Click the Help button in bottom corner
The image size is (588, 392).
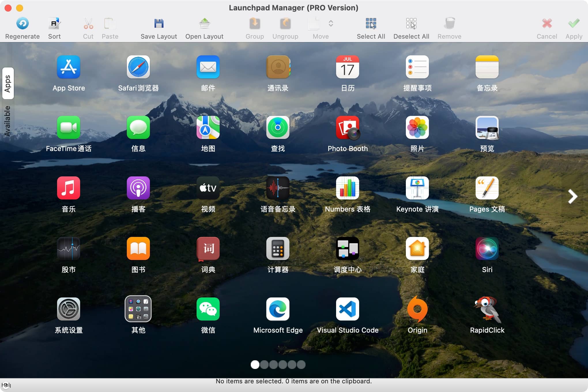click(6, 385)
